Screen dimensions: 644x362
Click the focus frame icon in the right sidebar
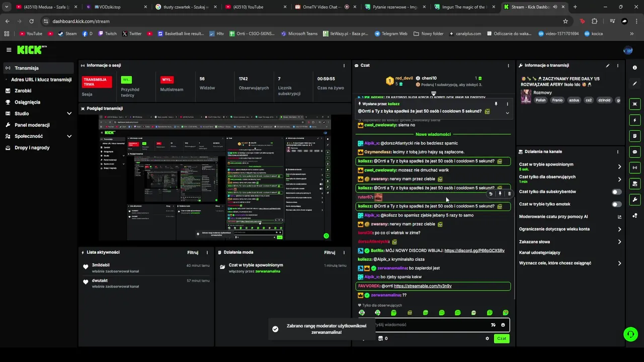point(635,104)
